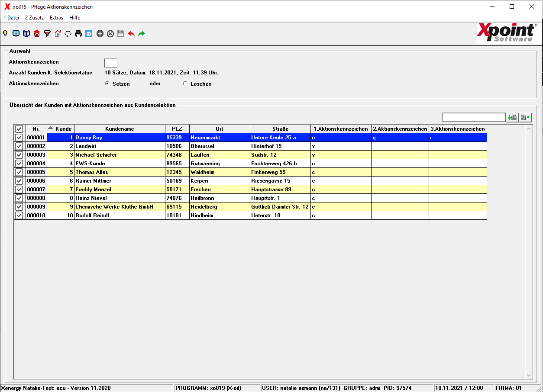Open the 2 Zusatz menu

(x=34, y=18)
